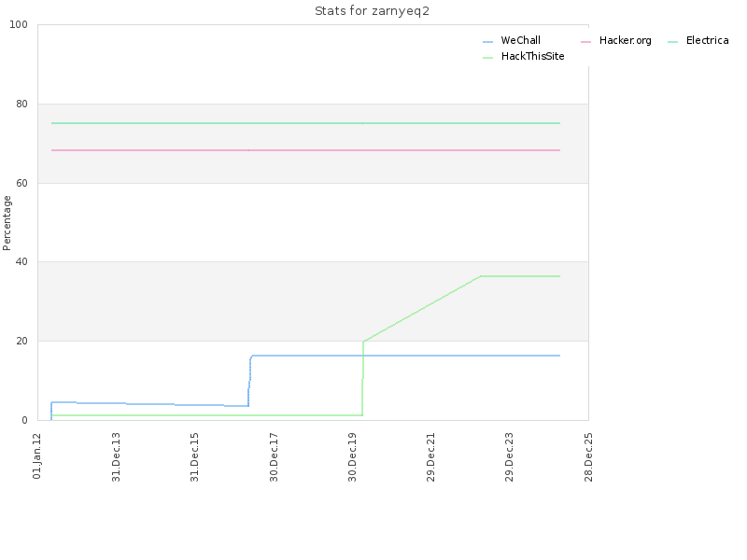Click the 29.Dec.23 x-axis date label

pos(510,457)
